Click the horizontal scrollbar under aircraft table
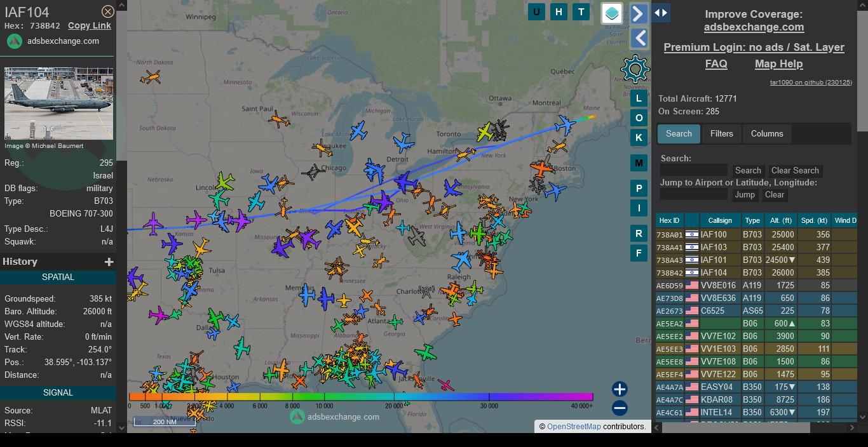868x447 pixels. 736,428
